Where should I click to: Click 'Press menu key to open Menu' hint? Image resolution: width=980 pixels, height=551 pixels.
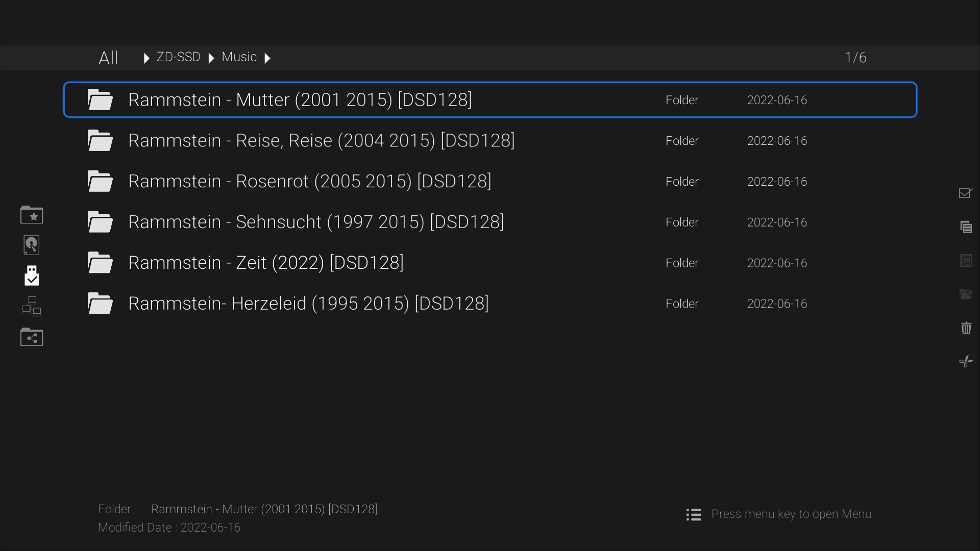tap(791, 514)
